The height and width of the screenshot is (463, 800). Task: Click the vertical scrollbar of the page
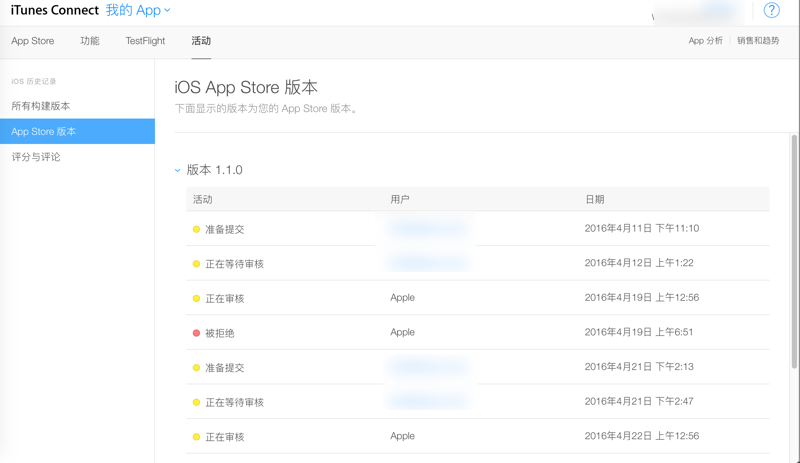tap(795, 250)
